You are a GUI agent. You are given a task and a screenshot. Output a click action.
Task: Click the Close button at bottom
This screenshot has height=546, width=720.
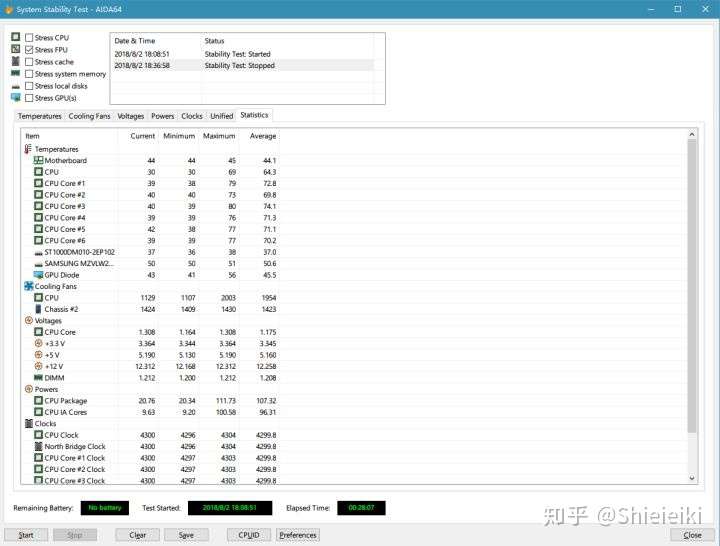pyautogui.click(x=692, y=535)
